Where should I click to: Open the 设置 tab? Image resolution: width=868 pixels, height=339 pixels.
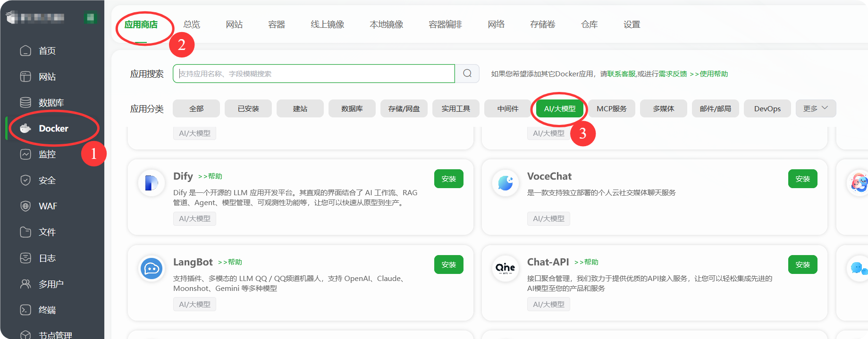pyautogui.click(x=632, y=25)
